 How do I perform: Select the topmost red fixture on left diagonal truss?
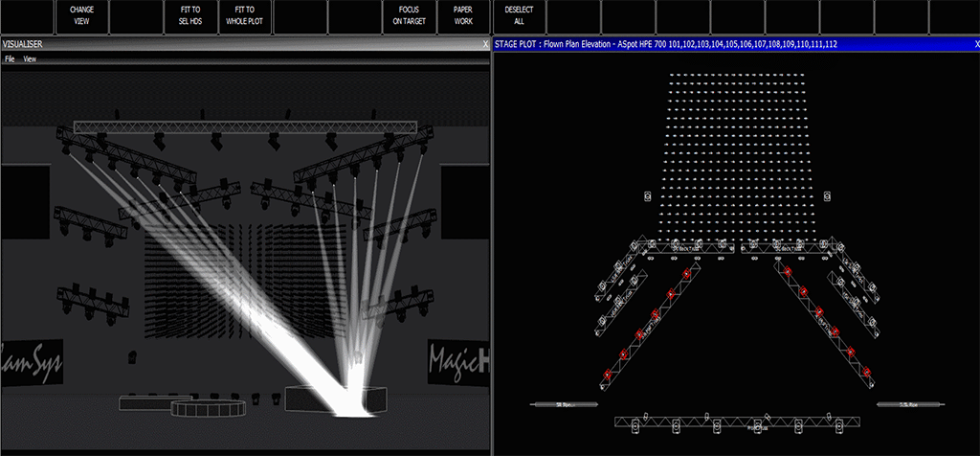(686, 272)
